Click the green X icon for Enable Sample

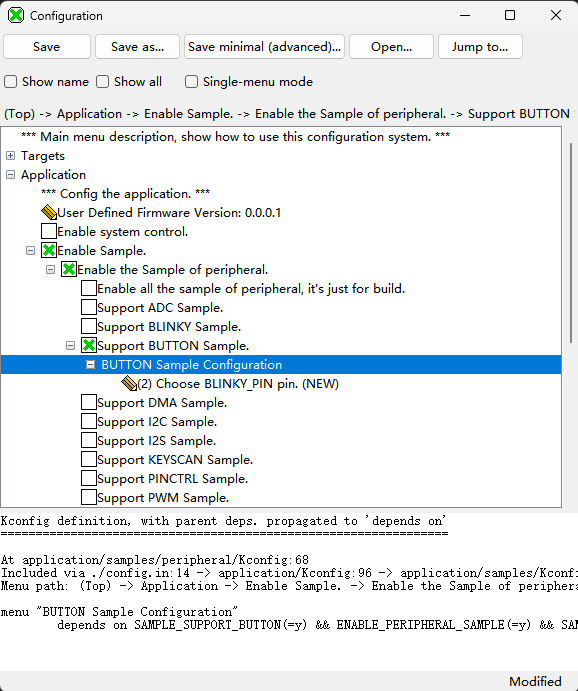tap(49, 250)
